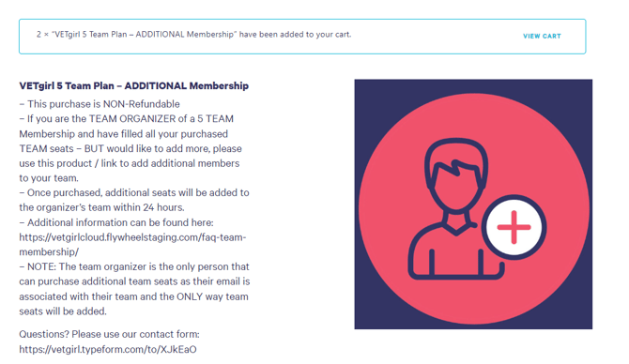Click the 'seats will be added' closing line
Image resolution: width=629 pixels, height=364 pixels.
click(x=63, y=311)
